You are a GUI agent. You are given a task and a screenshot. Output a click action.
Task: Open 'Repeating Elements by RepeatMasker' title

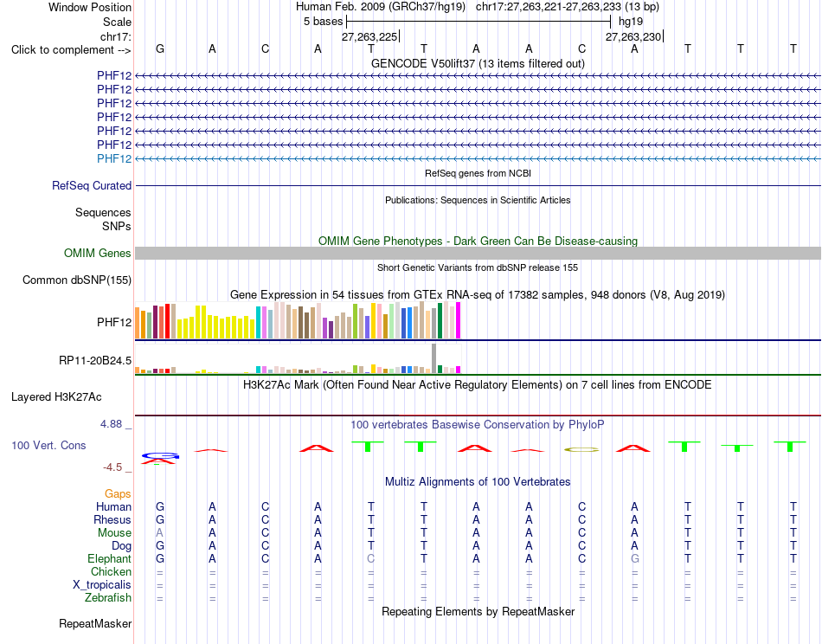tap(478, 611)
